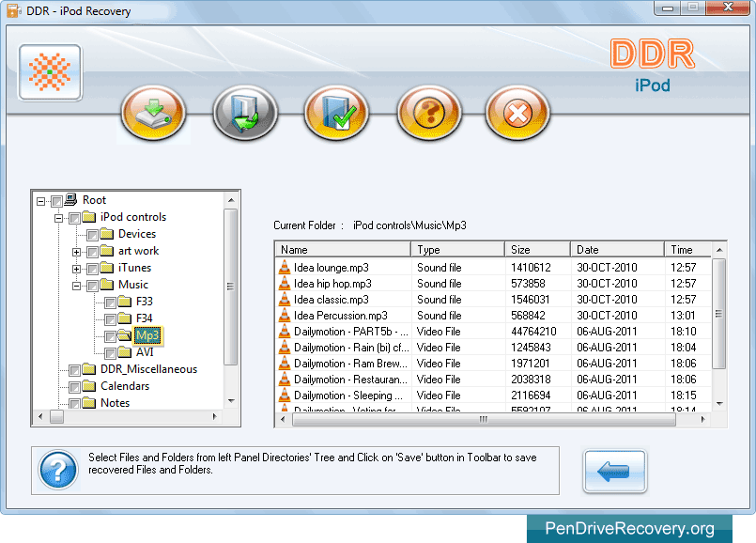Select the Mp3 folder in tree
The width and height of the screenshot is (756, 543).
[x=147, y=335]
